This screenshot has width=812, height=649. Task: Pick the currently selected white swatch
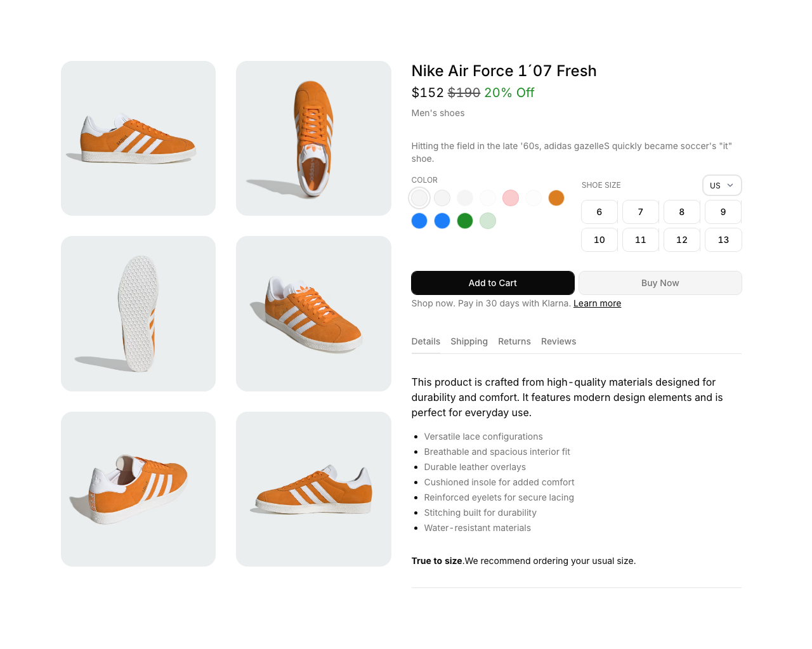coord(419,197)
